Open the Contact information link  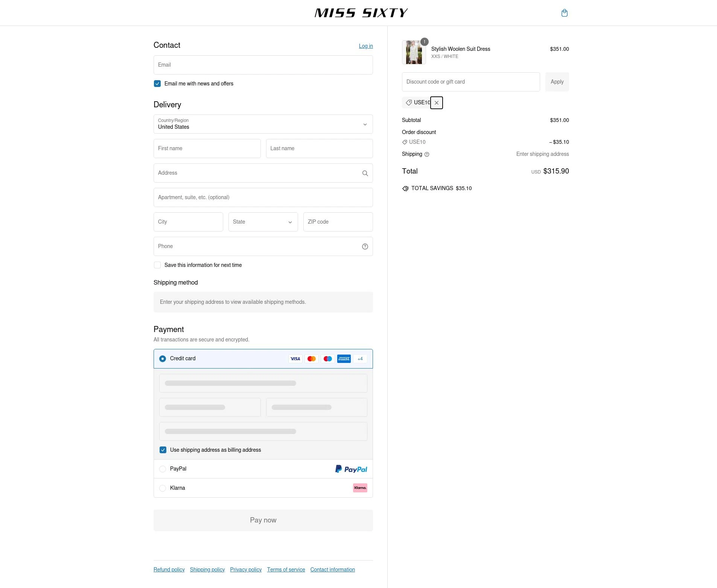point(333,570)
